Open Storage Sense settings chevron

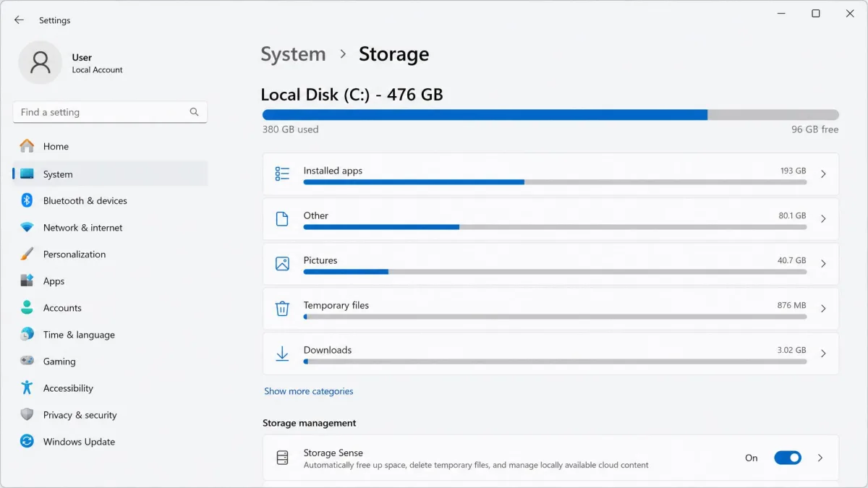pyautogui.click(x=820, y=458)
